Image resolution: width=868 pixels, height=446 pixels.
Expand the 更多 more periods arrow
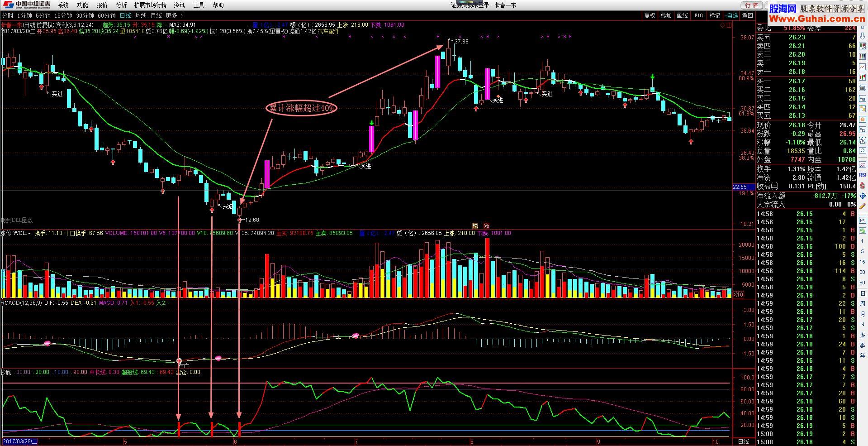coord(182,15)
